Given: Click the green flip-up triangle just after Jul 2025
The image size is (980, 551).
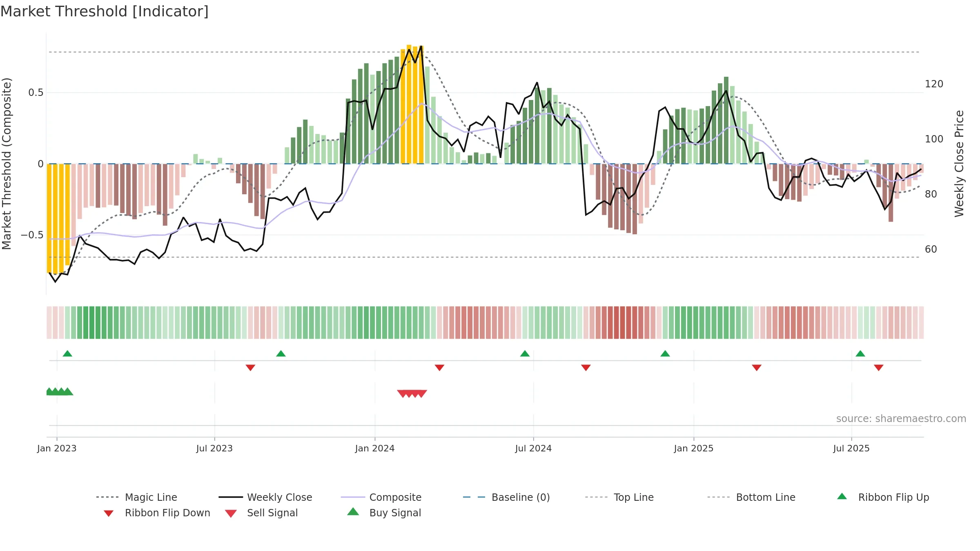Looking at the screenshot, I should point(860,353).
